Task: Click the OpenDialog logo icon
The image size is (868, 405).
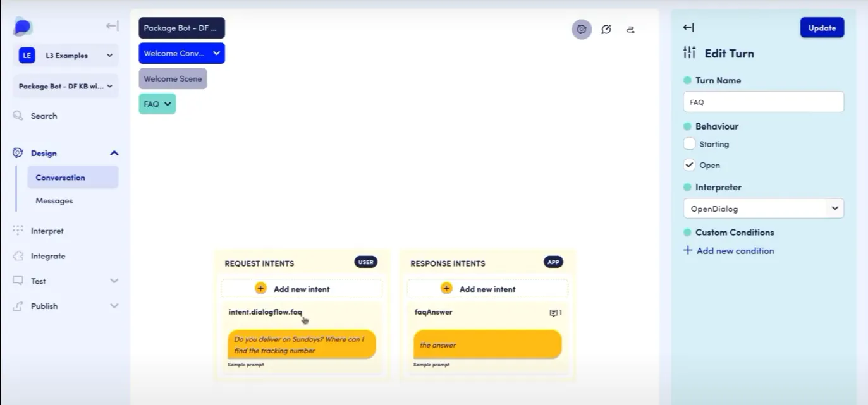Action: click(23, 27)
